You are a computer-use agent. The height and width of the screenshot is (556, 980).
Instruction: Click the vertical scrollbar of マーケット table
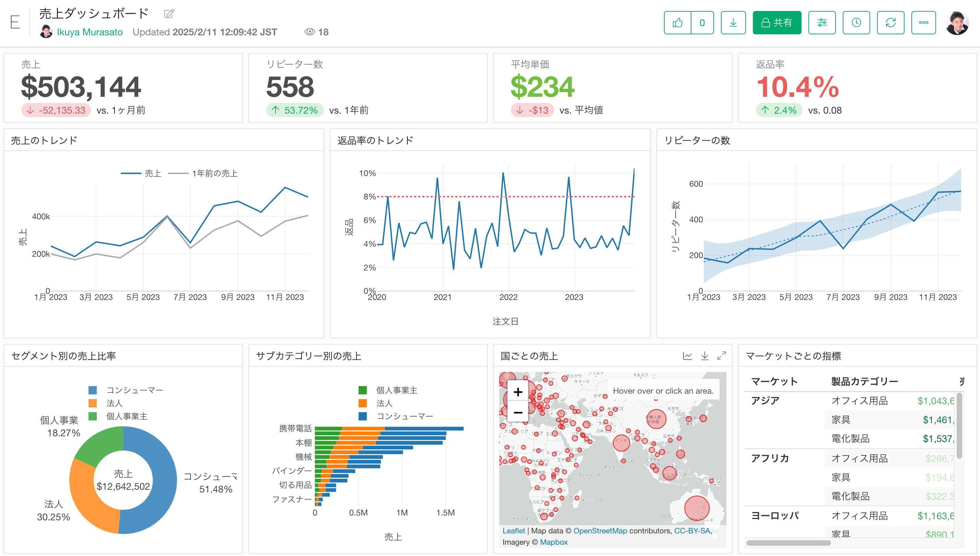click(x=959, y=425)
